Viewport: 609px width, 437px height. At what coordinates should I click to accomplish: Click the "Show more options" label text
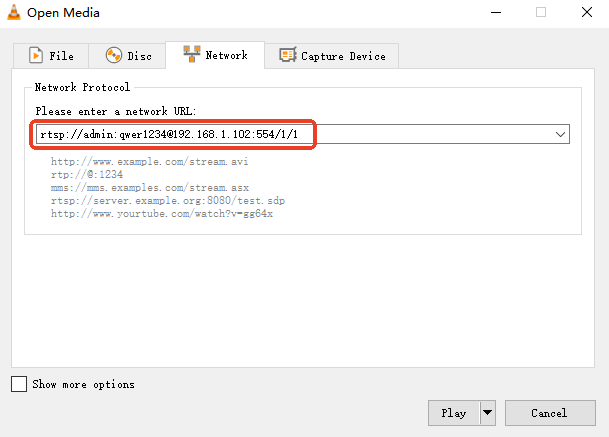click(x=84, y=384)
